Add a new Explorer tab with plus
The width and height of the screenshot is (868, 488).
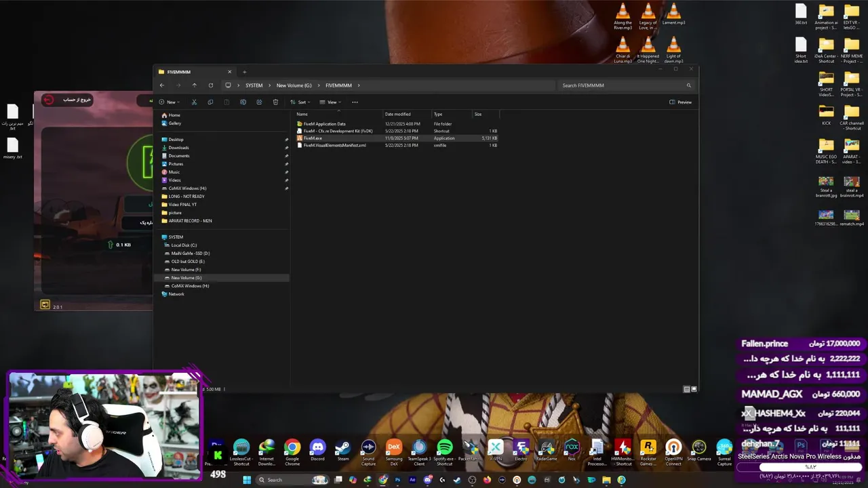point(245,72)
